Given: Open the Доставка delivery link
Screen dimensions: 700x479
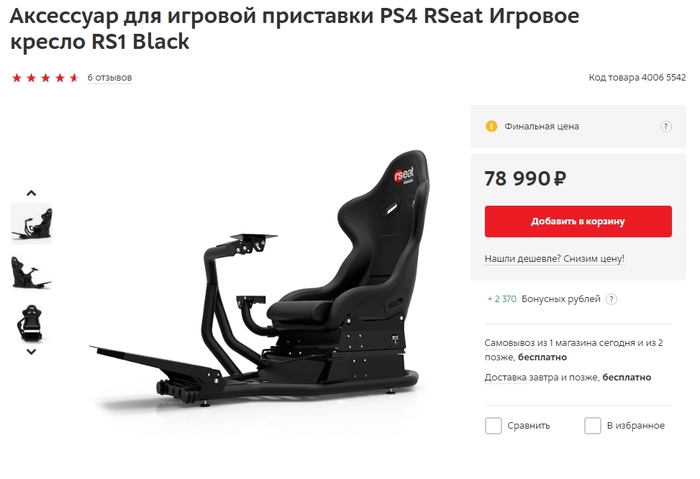Looking at the screenshot, I should [505, 377].
